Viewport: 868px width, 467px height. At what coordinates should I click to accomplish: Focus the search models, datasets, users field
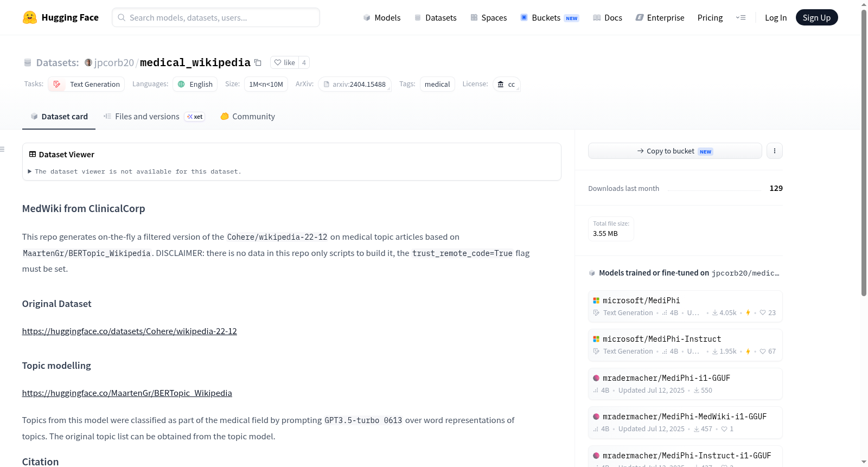point(216,17)
